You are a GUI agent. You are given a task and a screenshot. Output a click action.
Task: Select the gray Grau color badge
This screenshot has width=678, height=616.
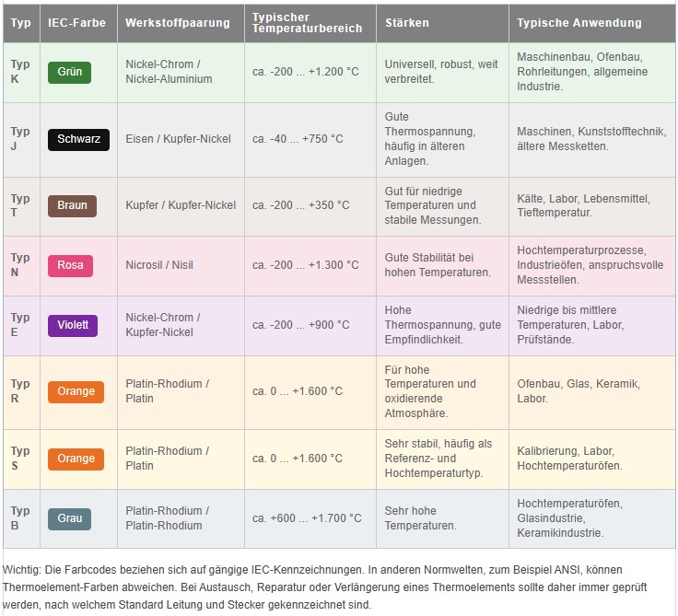click(x=69, y=518)
